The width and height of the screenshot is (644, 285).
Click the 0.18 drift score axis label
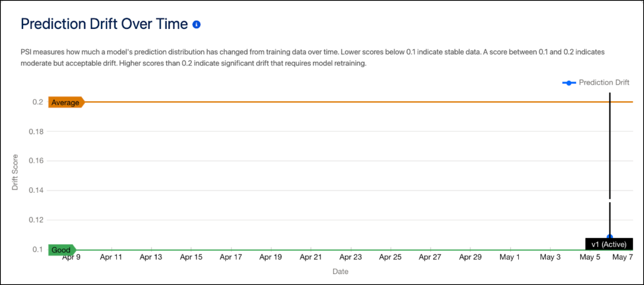click(x=36, y=131)
